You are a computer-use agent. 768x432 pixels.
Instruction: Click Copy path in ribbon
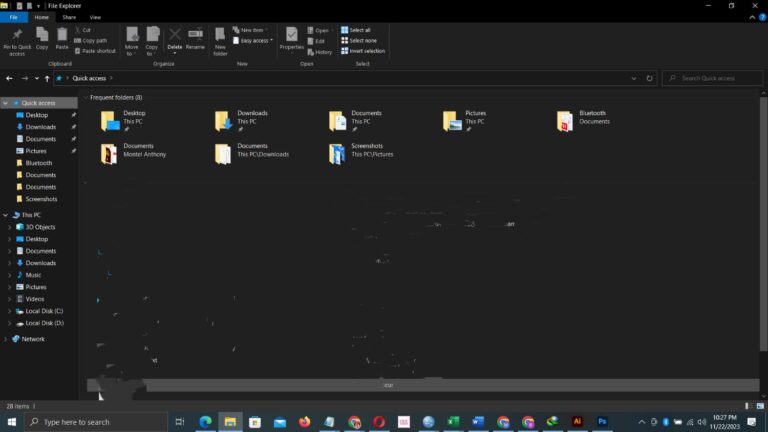click(x=90, y=41)
